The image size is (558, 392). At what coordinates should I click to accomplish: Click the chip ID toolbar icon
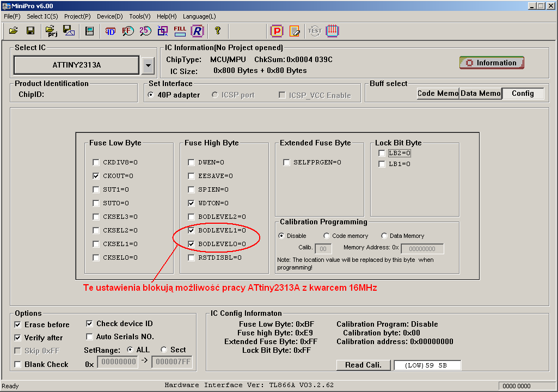coord(111,32)
